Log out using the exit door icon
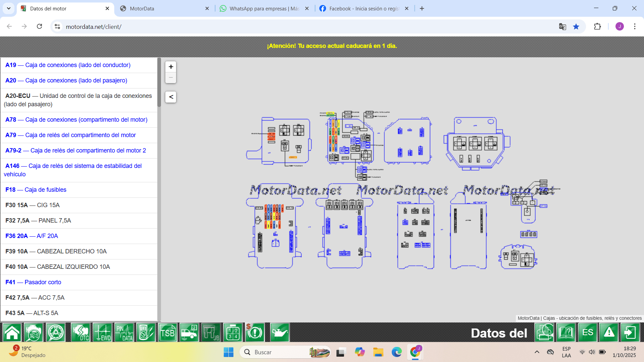Screen dimensions: 644x362 pos(630,333)
